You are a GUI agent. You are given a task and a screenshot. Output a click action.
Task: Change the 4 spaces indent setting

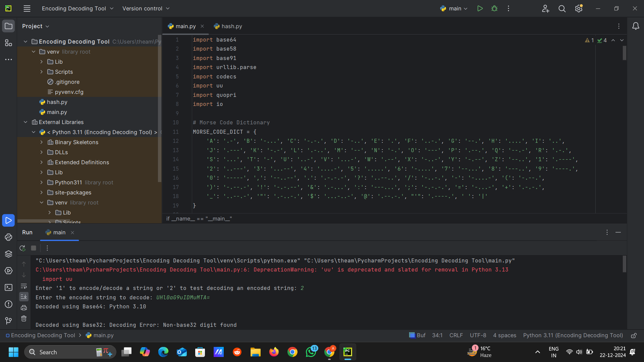click(505, 335)
